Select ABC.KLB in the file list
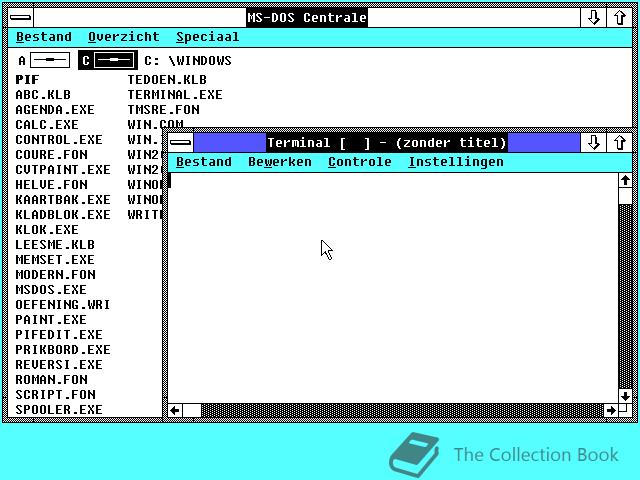Image resolution: width=640 pixels, height=480 pixels. pos(43,95)
